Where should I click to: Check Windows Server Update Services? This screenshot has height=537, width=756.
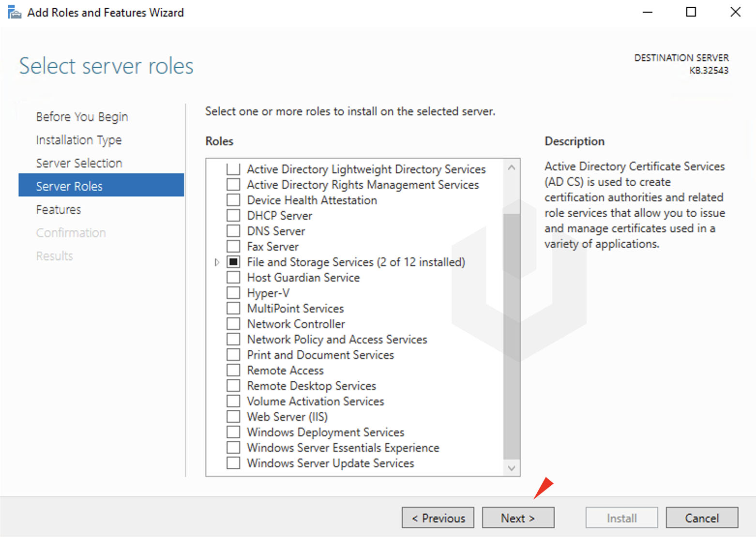(x=233, y=463)
